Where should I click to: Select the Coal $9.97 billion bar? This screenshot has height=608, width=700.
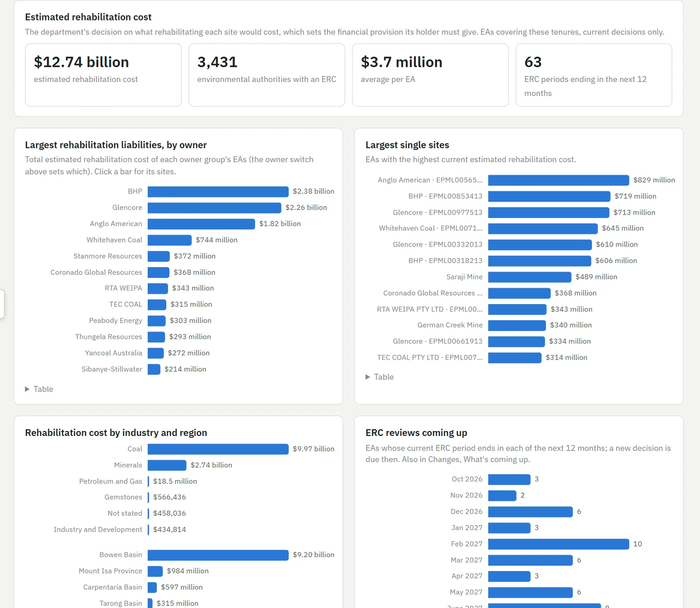click(218, 449)
